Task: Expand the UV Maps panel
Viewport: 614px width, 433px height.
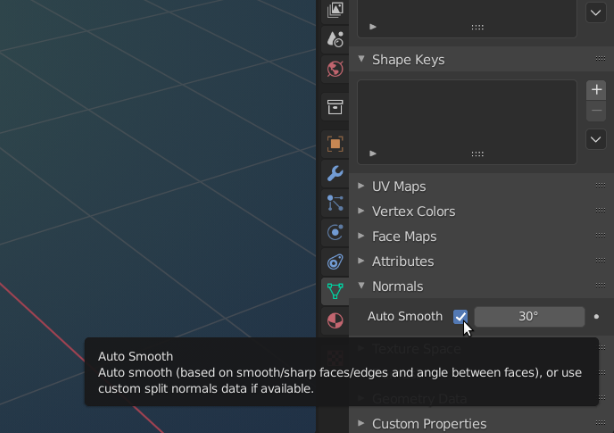Action: (361, 186)
